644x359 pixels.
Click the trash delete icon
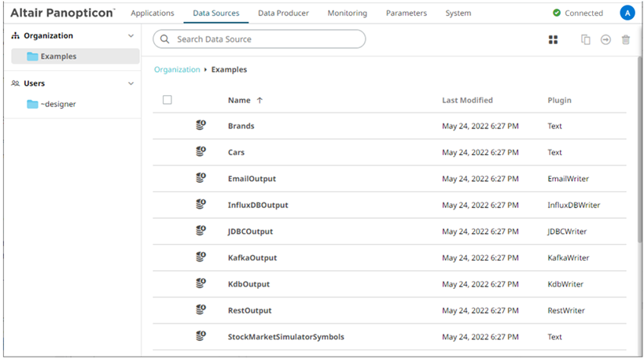point(626,39)
